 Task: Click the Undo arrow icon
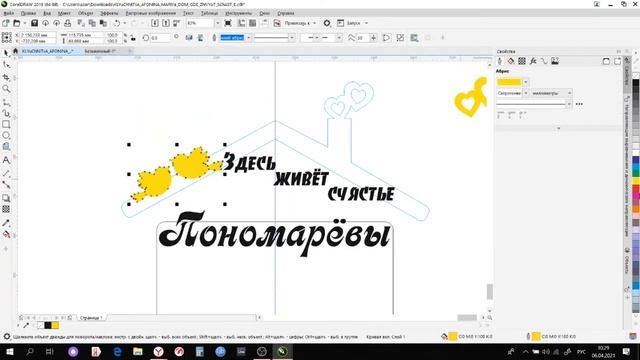tap(117, 23)
